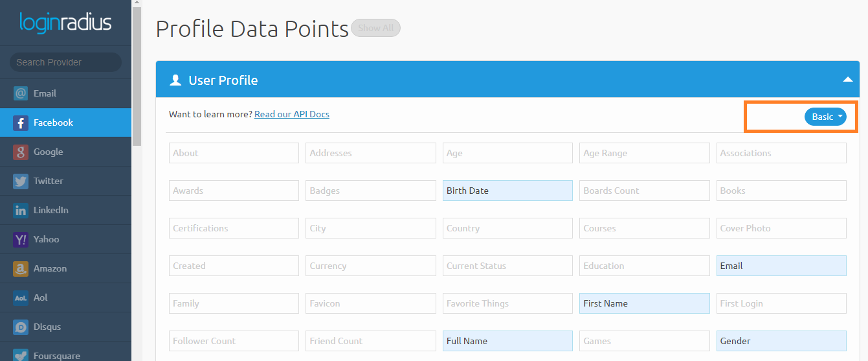868x361 pixels.
Task: Click the Awards data point
Action: pos(234,191)
